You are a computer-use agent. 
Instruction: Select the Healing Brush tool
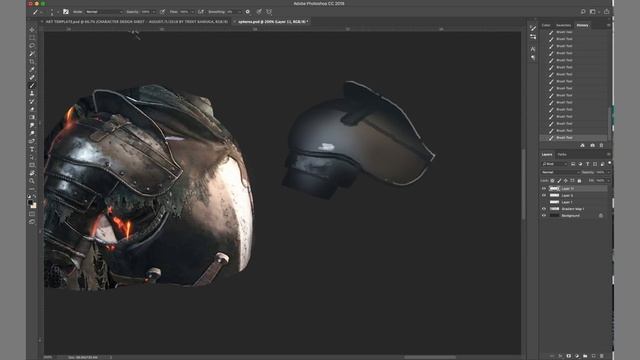(32, 78)
